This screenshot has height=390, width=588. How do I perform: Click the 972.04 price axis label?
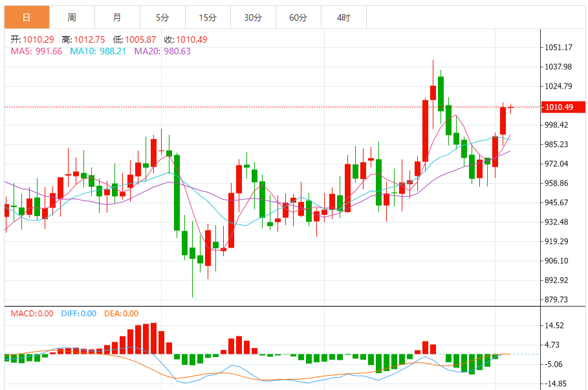click(x=556, y=164)
